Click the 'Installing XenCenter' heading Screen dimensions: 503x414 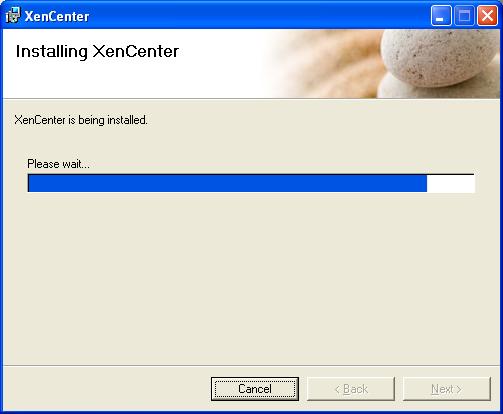[x=97, y=52]
